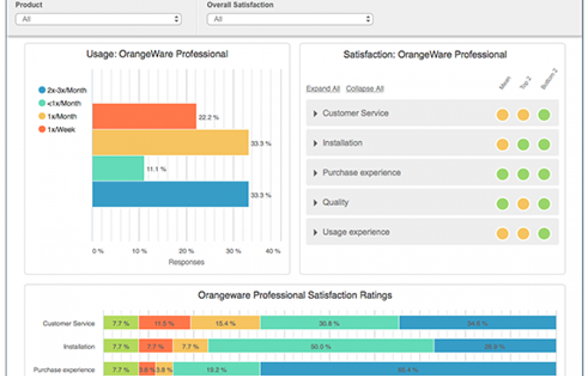The image size is (588, 376).
Task: Click Installation 7.7% yellow segment
Action: [x=191, y=346]
